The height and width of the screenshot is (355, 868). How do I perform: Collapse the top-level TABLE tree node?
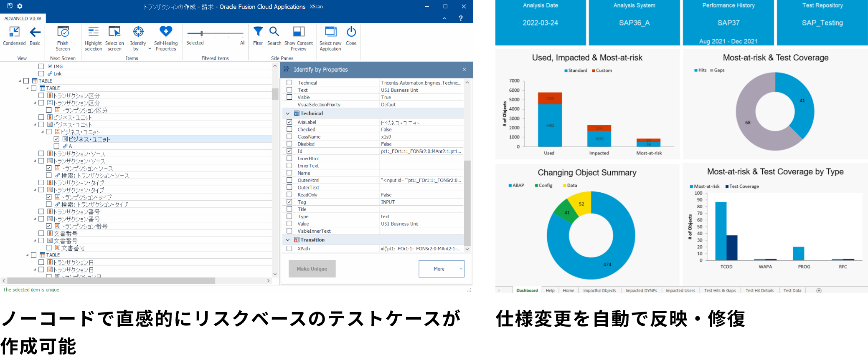pyautogui.click(x=20, y=81)
